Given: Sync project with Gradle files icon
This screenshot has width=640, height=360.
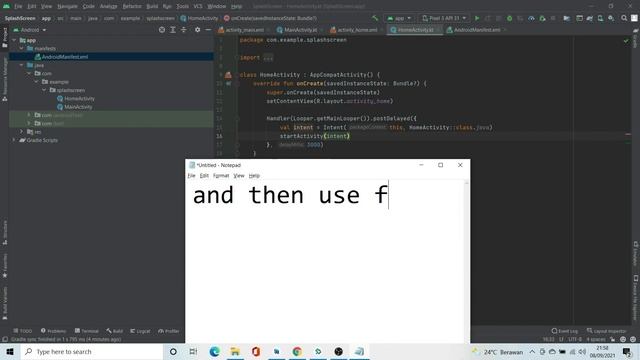Looking at the screenshot, I should pyautogui.click(x=590, y=18).
